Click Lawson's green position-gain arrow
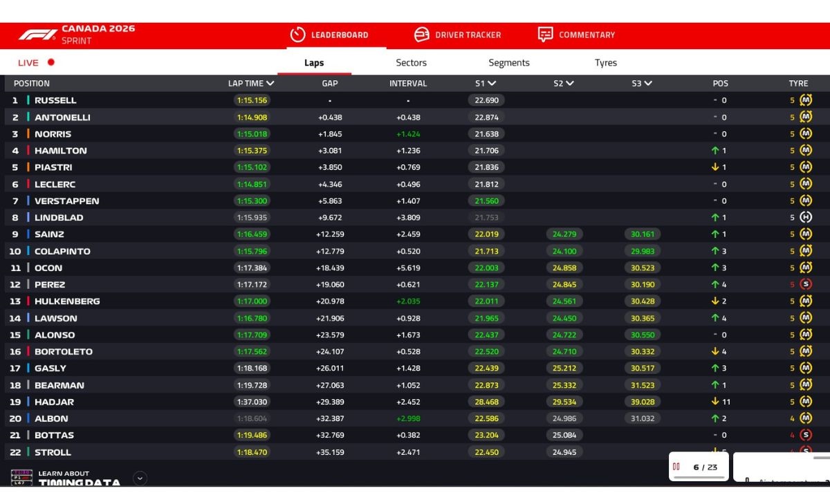 pyautogui.click(x=715, y=318)
